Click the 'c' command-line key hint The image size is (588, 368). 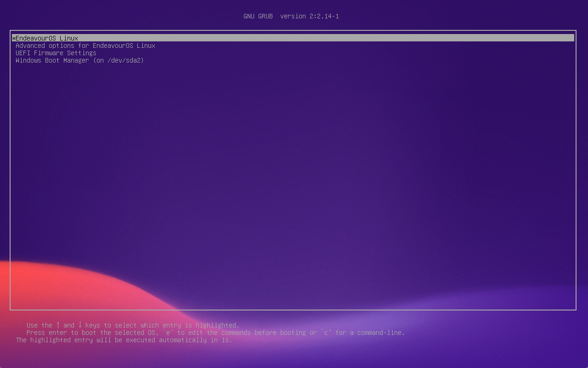pyautogui.click(x=326, y=333)
